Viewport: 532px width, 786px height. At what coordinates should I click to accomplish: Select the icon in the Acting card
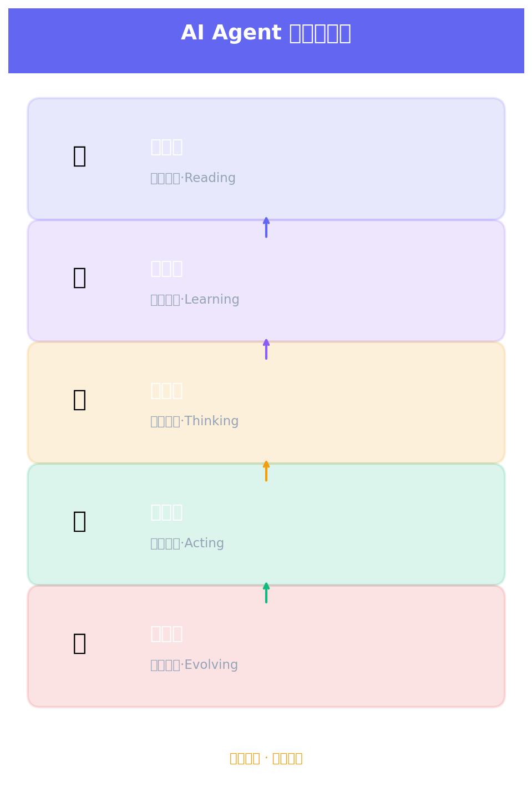click(x=79, y=521)
